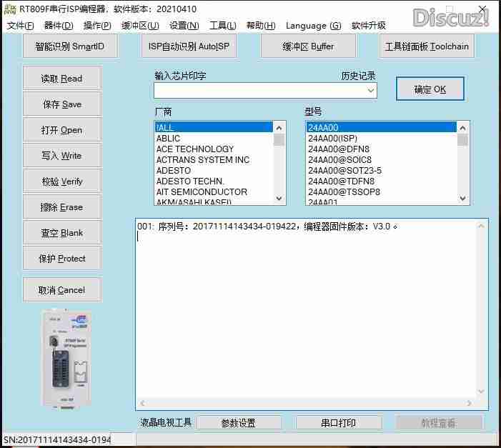
Task: Click the 读取 Read button
Action: [62, 79]
